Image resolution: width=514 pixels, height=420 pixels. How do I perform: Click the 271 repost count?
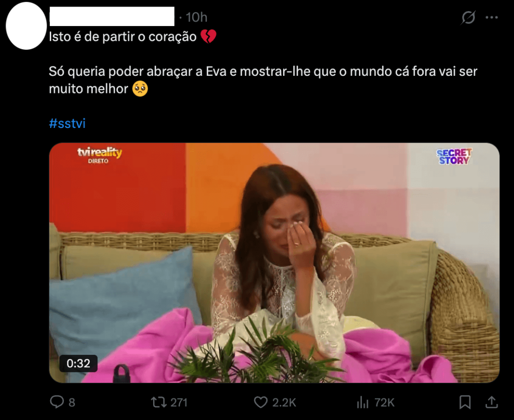point(179,402)
